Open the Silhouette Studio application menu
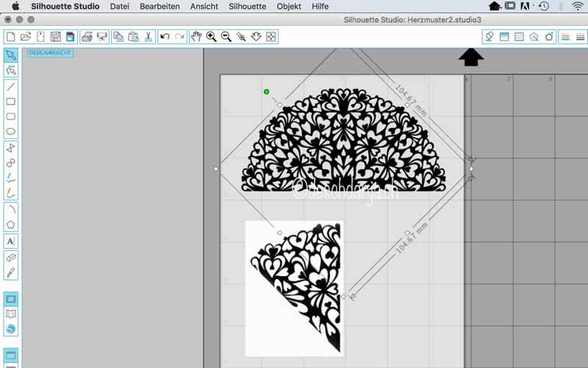The height and width of the screenshot is (368, 588). [x=65, y=6]
